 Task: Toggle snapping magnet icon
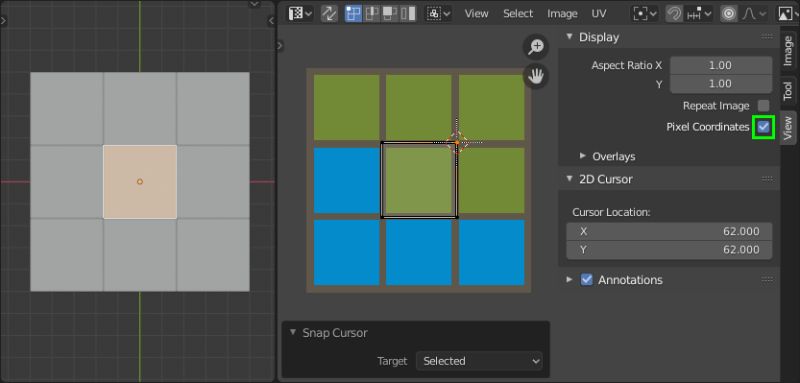(674, 14)
